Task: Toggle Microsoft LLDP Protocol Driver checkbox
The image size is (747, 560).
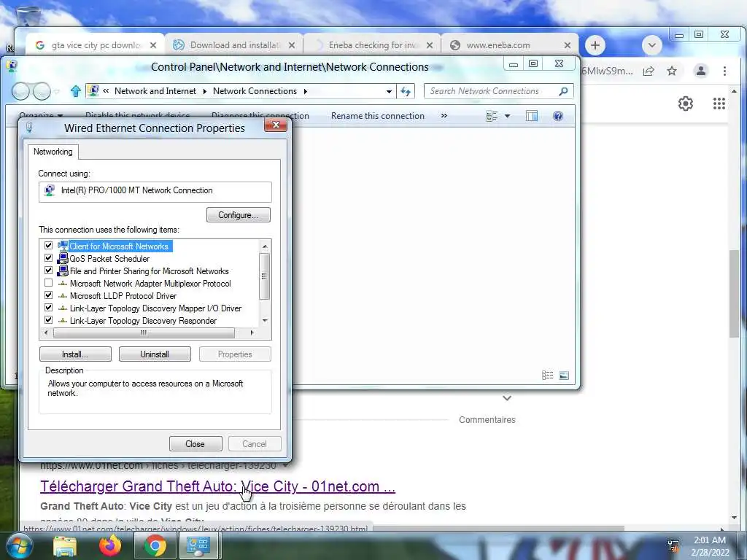Action: pyautogui.click(x=49, y=295)
